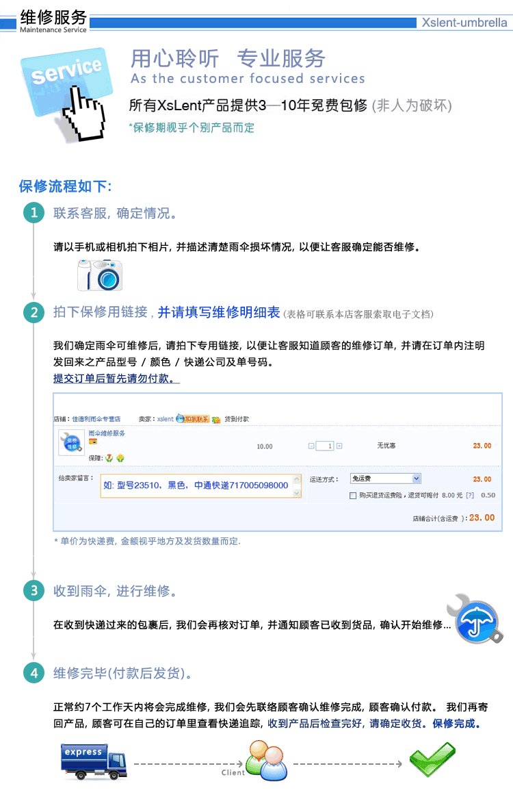Click the 雨伞维修服务 product thumbnail
The width and height of the screenshot is (513, 812).
coord(71,443)
